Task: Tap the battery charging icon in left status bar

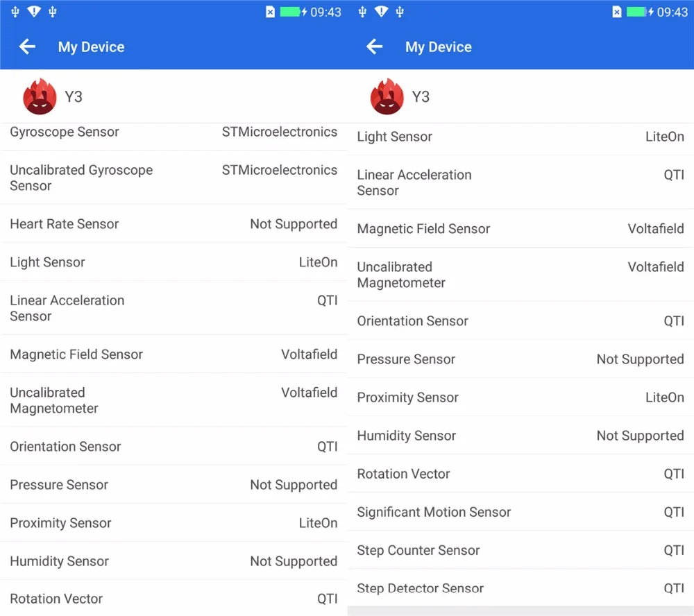Action: (x=294, y=12)
